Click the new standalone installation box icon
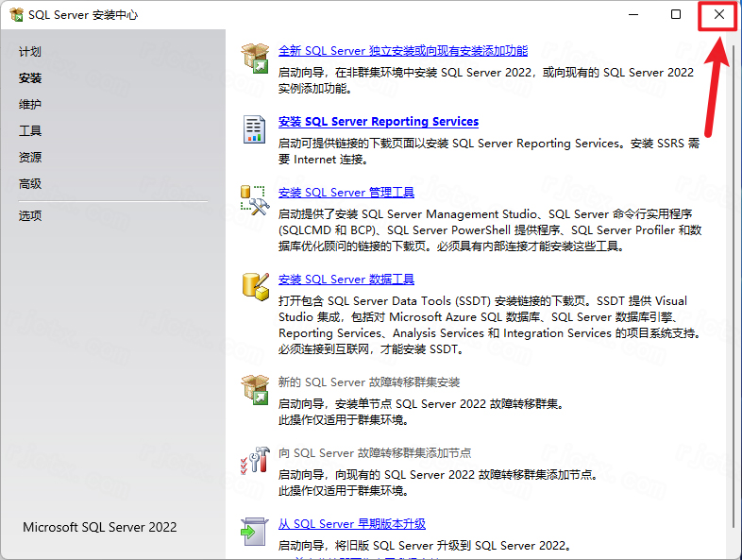Image resolution: width=742 pixels, height=560 pixels. point(255,58)
